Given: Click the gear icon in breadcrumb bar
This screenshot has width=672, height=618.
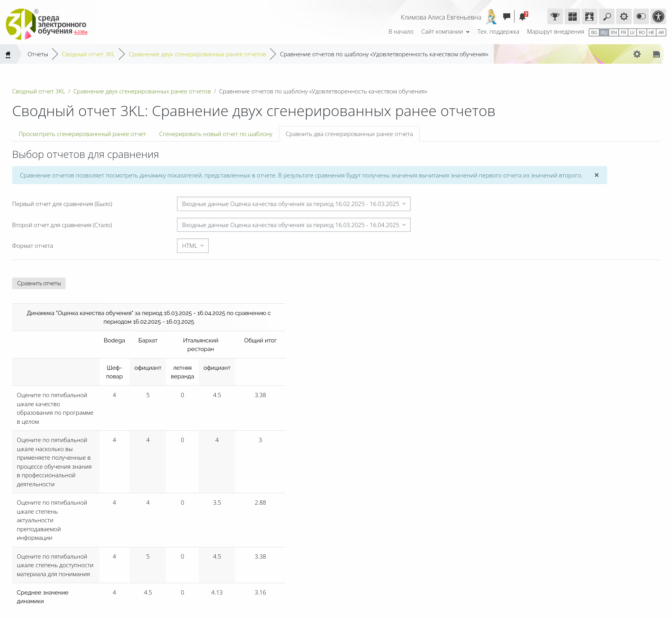Looking at the screenshot, I should coord(637,54).
